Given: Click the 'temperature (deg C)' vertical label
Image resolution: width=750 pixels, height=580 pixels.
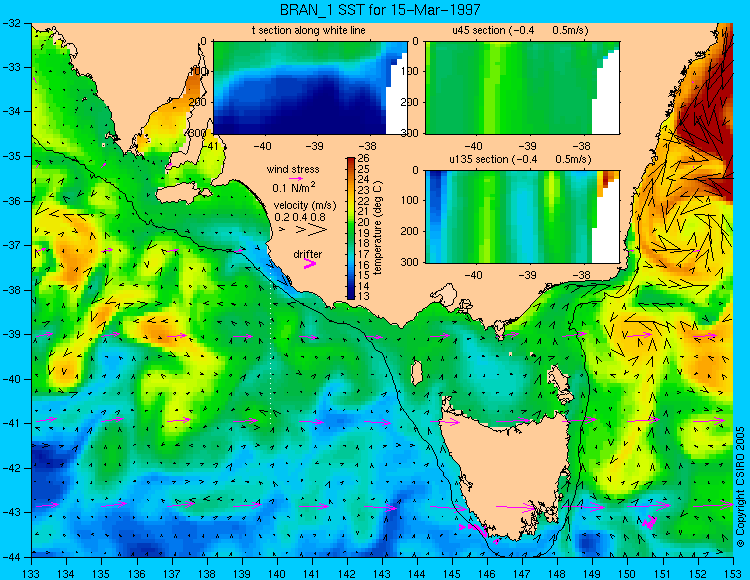Looking at the screenshot, I should click(x=377, y=228).
